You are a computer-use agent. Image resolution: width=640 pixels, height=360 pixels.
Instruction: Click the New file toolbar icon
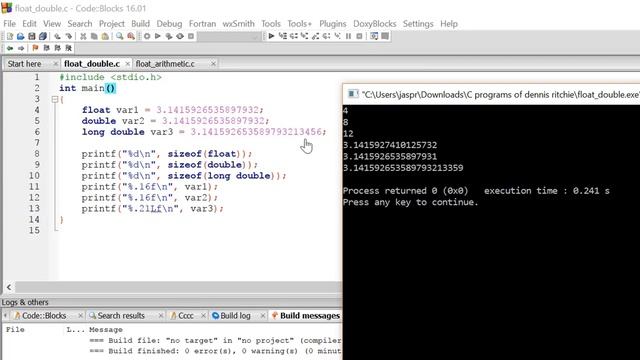point(10,36)
